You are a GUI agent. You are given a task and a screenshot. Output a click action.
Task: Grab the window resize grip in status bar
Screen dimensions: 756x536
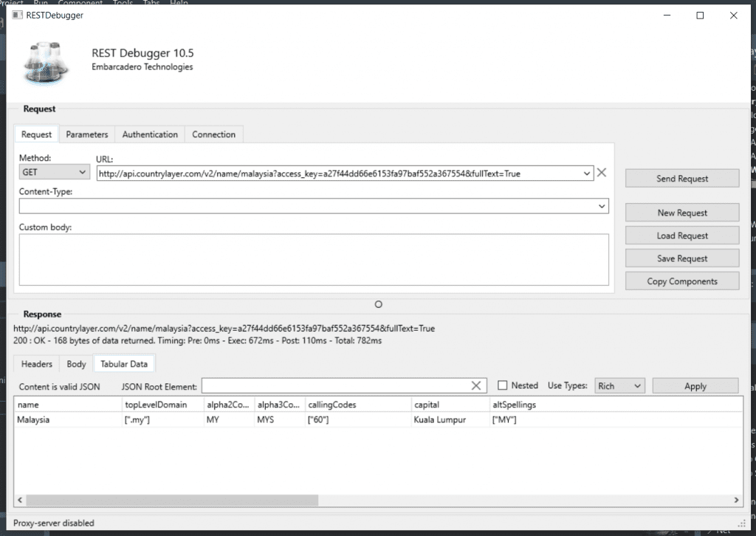coord(741,523)
